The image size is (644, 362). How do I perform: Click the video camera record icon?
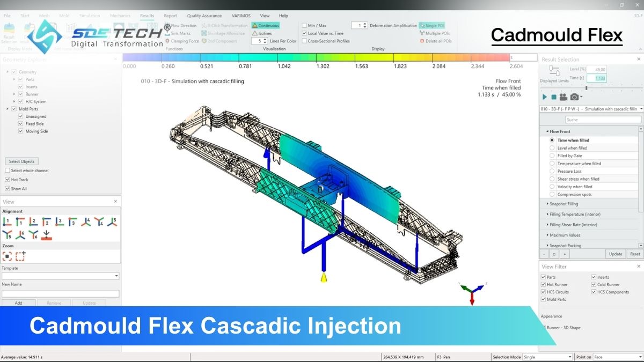[x=563, y=97]
